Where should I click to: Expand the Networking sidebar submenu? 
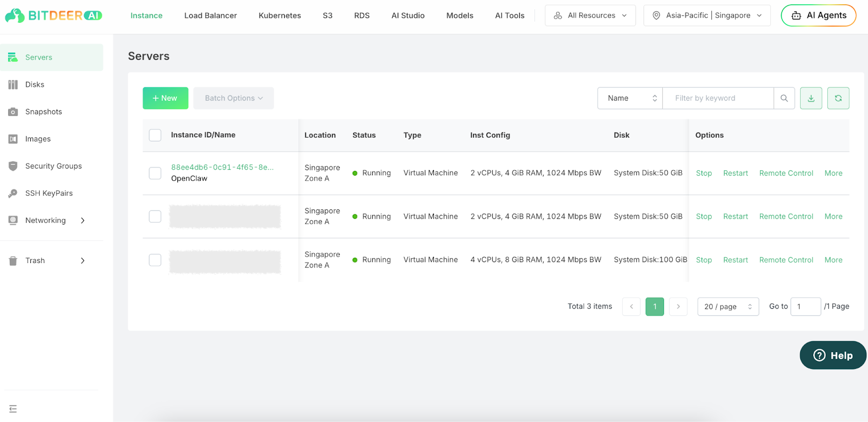click(82, 220)
